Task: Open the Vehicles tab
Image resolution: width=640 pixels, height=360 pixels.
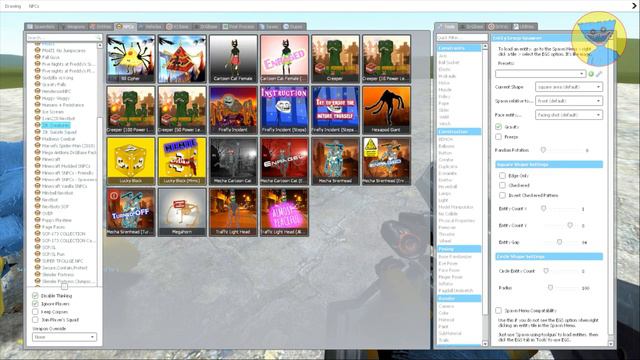Action: 150,27
